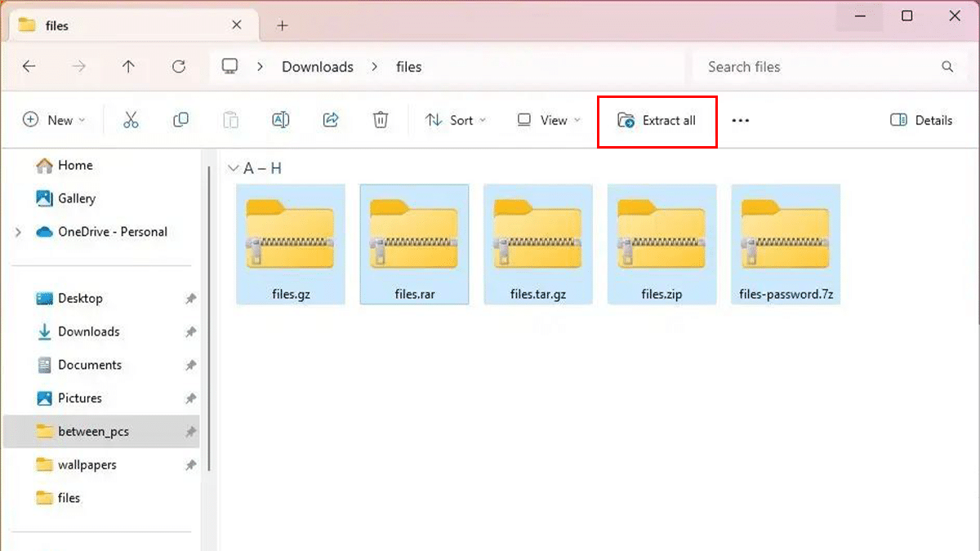980x551 pixels.
Task: Open the View options dropdown
Action: (547, 120)
